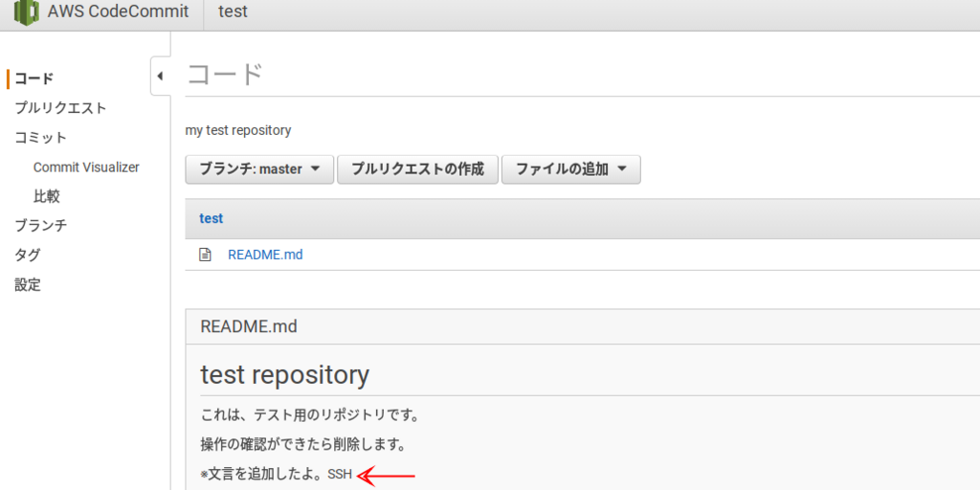Viewport: 980px width, 490px height.
Task: Click the コード page heading
Action: pos(224,75)
